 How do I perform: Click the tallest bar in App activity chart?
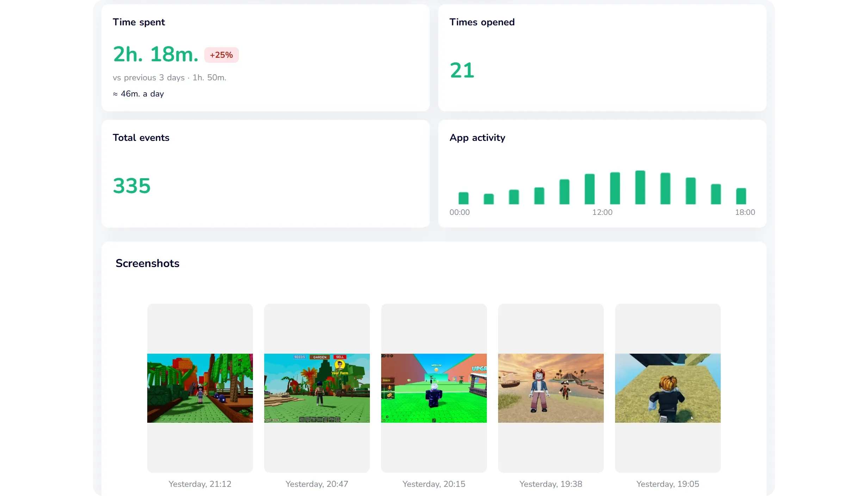tap(640, 187)
